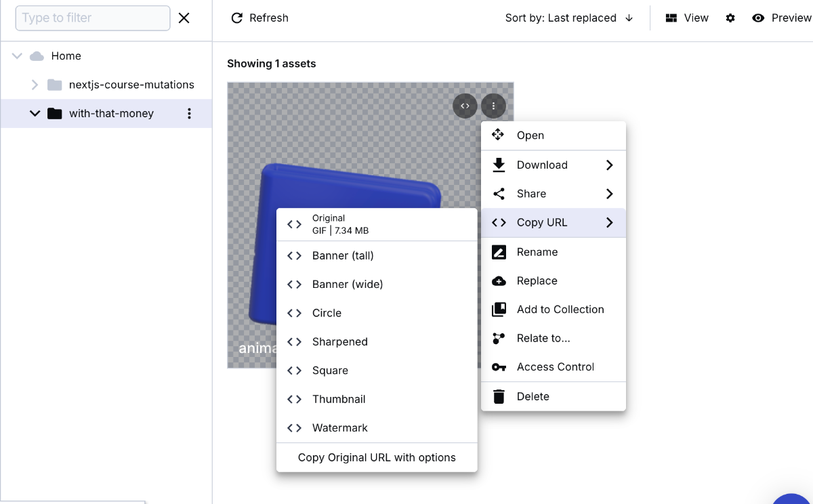
Task: Choose Replace from the context menu
Action: point(554,280)
